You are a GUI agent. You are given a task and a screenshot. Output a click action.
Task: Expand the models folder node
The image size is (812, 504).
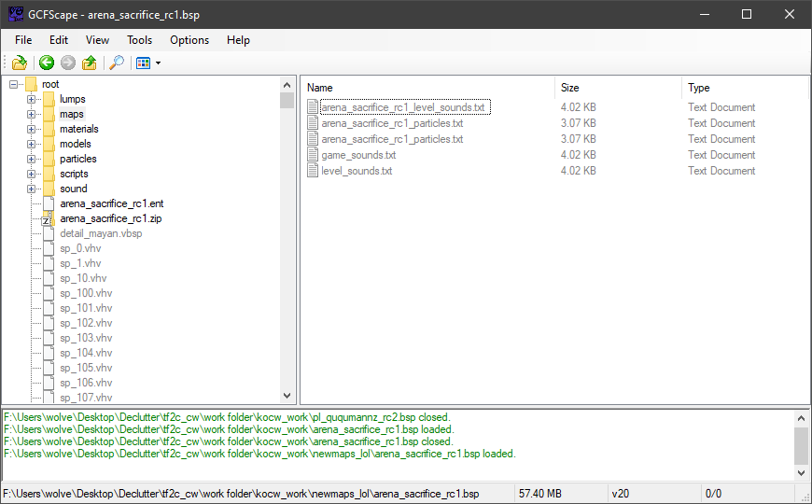click(31, 144)
